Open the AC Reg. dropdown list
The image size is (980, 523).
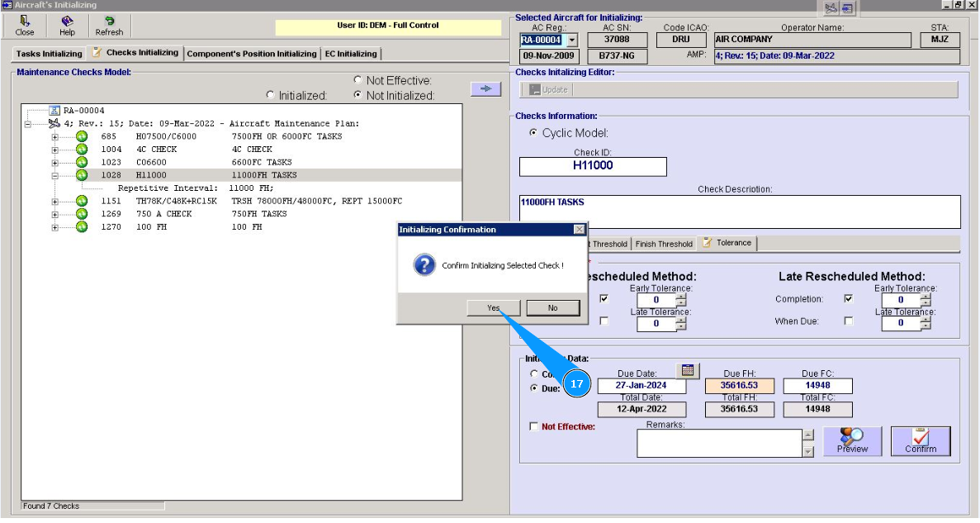click(x=571, y=40)
